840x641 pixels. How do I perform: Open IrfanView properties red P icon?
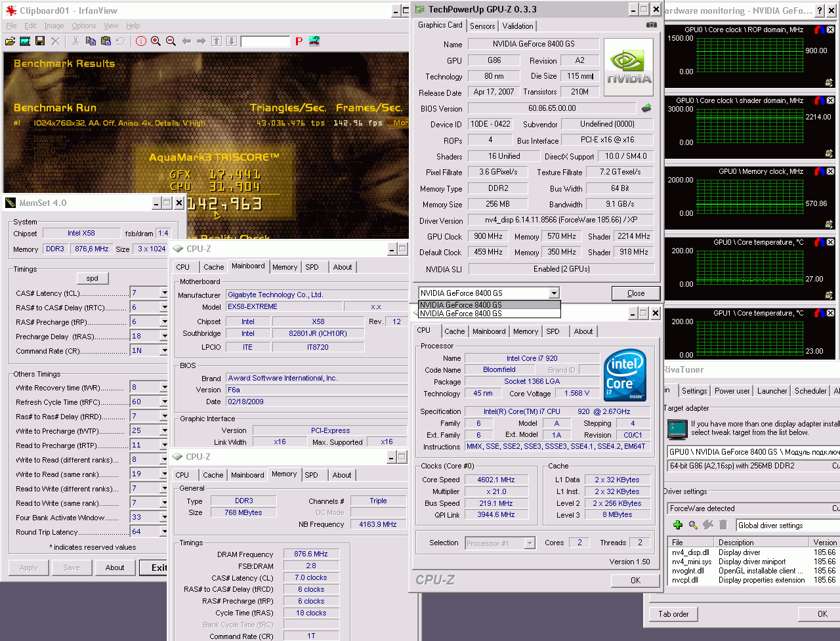point(299,41)
